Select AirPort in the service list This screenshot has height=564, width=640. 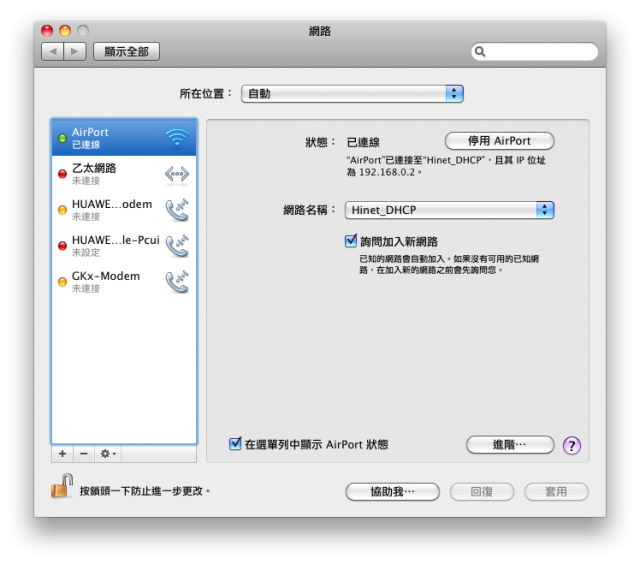pyautogui.click(x=124, y=138)
